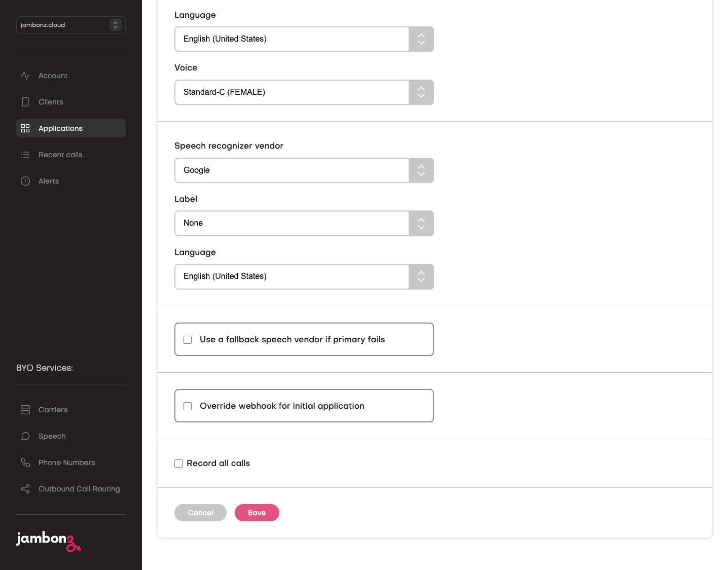Click the Outbound Call Routing share icon
Screen dimensions: 728x570
click(25, 489)
